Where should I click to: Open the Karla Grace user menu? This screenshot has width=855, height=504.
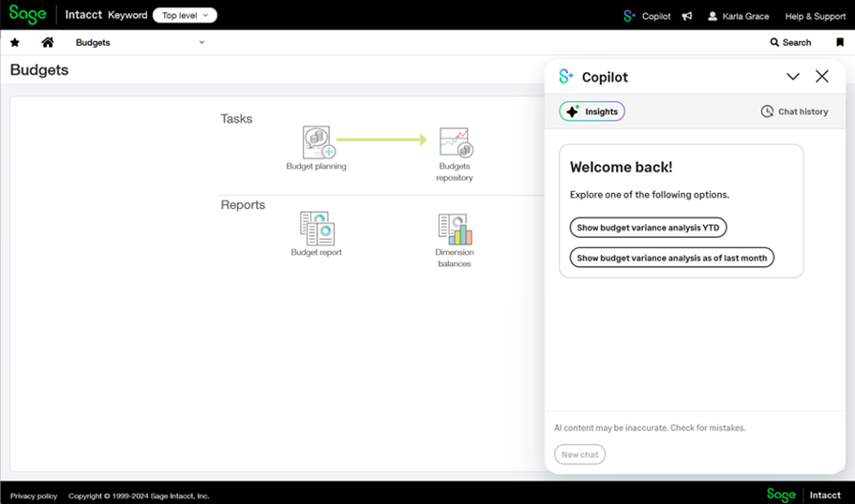click(x=740, y=16)
